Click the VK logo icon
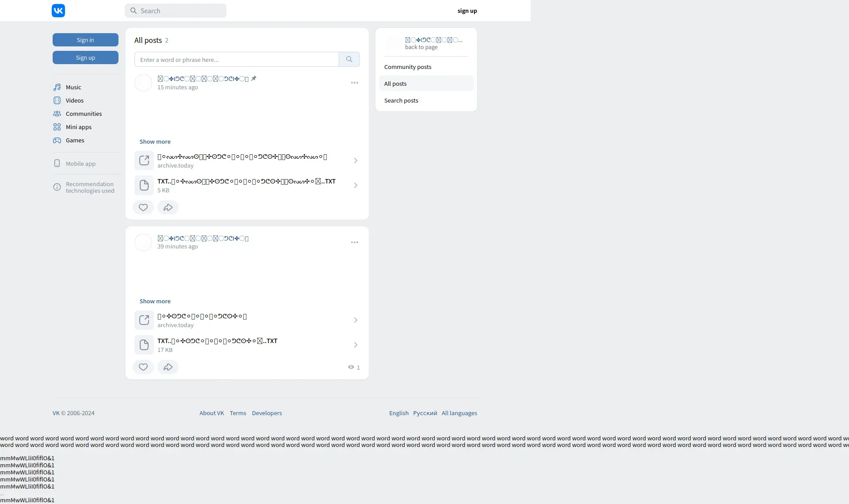849x504 pixels. (58, 11)
